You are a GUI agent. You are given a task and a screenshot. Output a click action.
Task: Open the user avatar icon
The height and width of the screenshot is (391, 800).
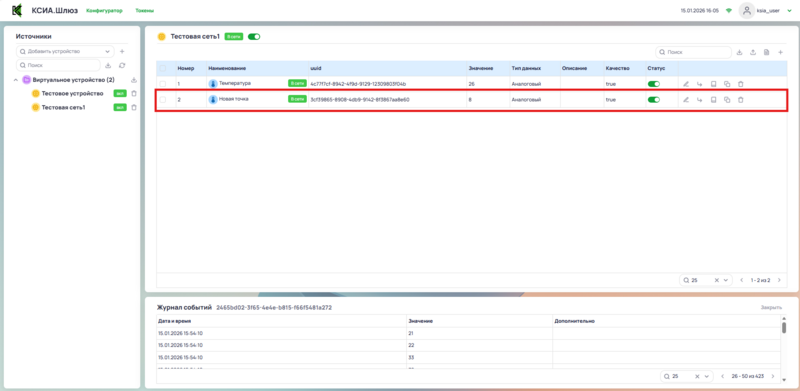pos(747,11)
